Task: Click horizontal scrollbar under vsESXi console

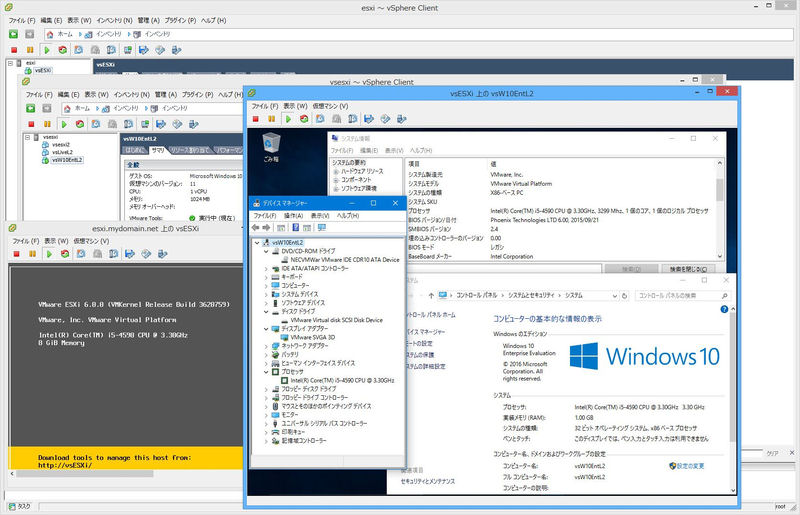Action: pos(84,474)
